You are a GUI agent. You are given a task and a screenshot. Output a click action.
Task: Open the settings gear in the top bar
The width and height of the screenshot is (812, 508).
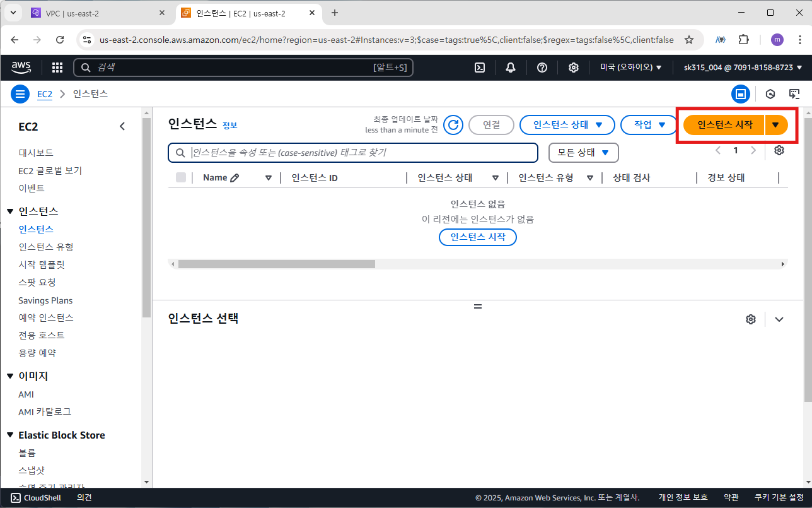pos(574,68)
